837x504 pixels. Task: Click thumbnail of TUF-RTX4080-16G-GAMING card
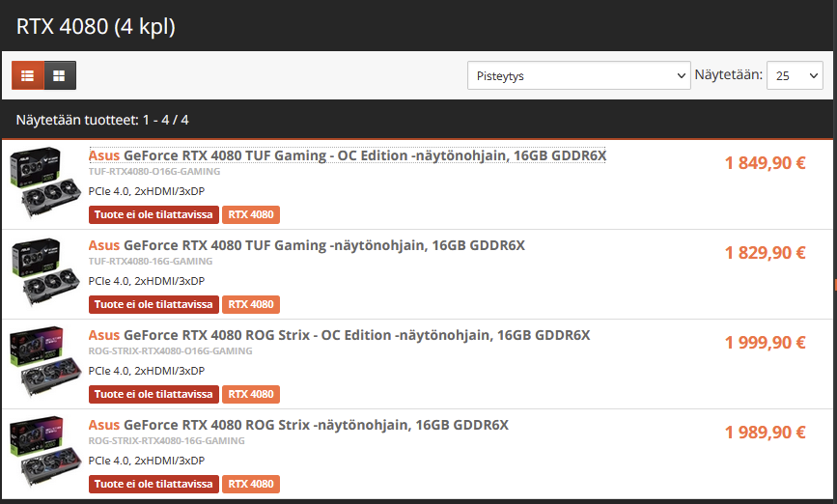[x=45, y=272]
